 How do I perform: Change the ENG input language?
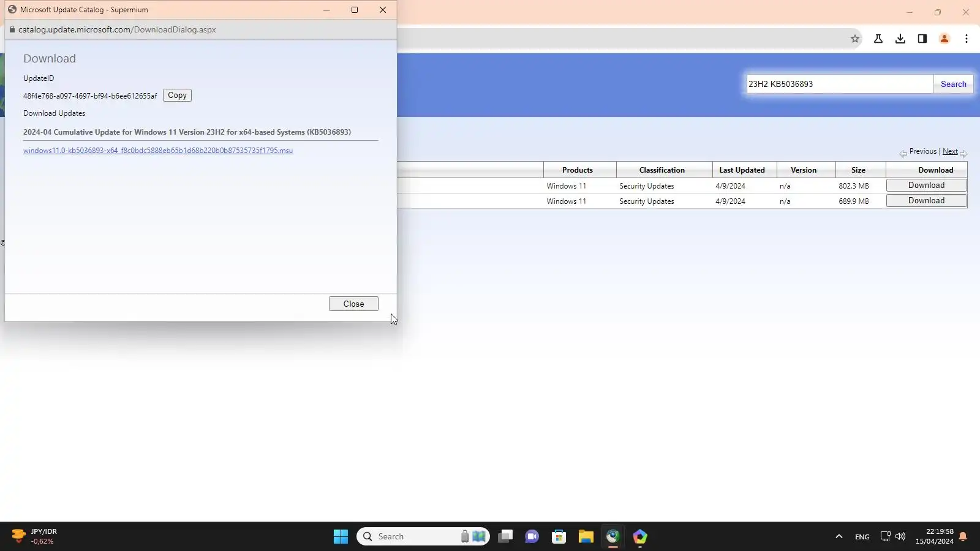pos(862,537)
